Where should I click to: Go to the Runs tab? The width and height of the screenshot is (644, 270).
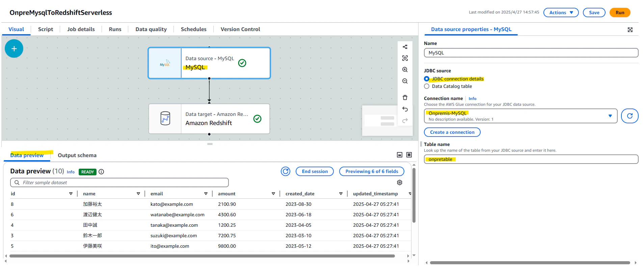115,29
